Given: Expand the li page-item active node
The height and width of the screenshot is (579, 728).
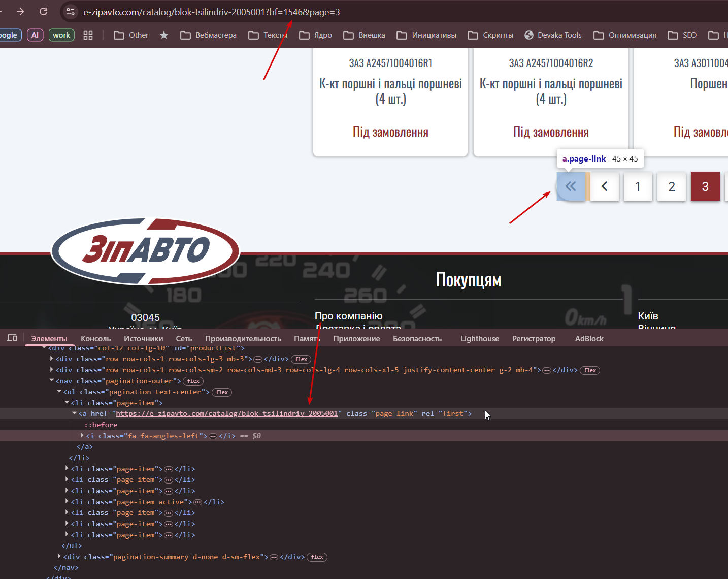Looking at the screenshot, I should coord(67,502).
